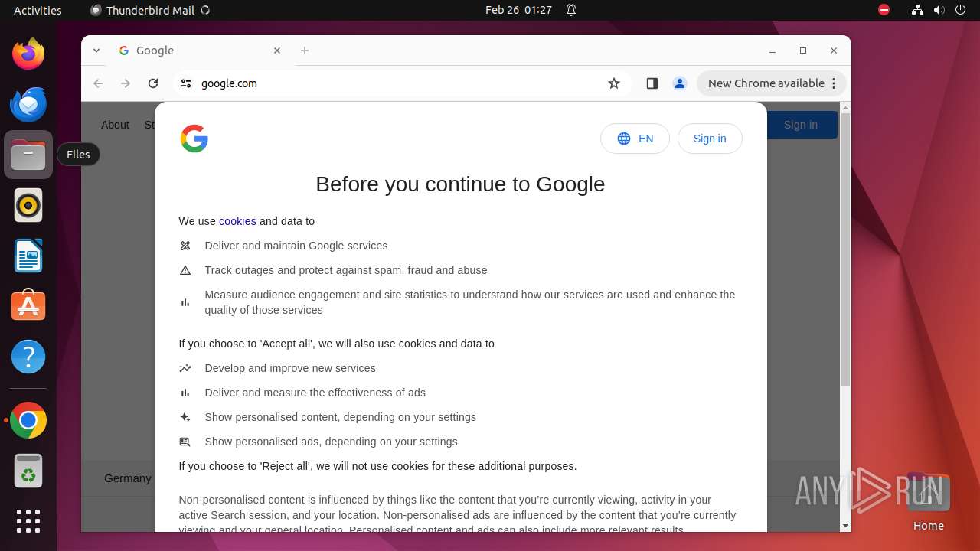Image resolution: width=980 pixels, height=551 pixels.
Task: Open a new tab with plus button
Action: coord(305,51)
